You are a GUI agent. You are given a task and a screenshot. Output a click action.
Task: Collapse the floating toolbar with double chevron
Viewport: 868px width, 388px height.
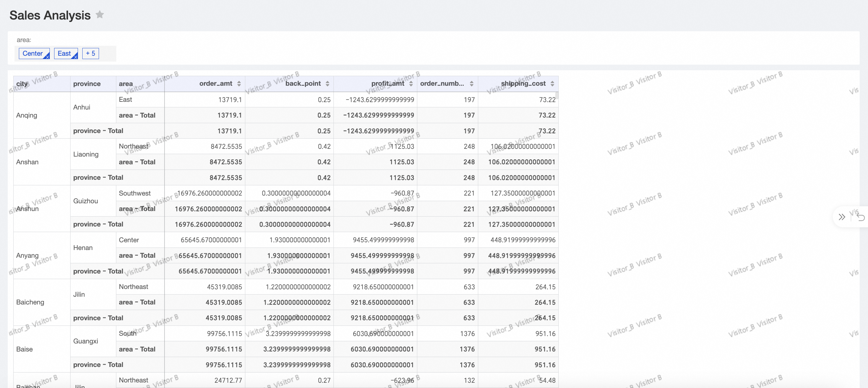842,217
